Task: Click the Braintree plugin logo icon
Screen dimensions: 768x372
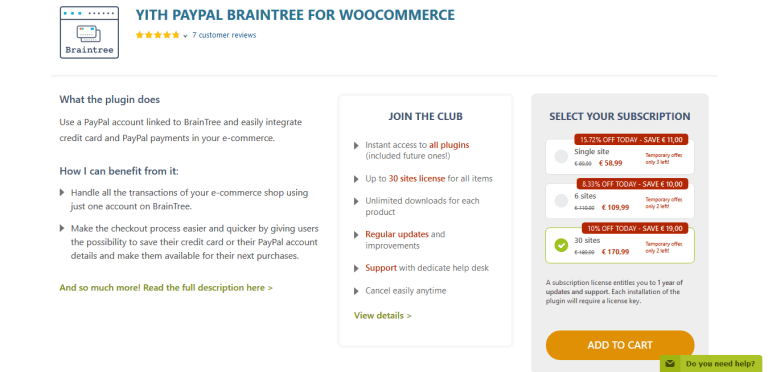Action: click(89, 32)
